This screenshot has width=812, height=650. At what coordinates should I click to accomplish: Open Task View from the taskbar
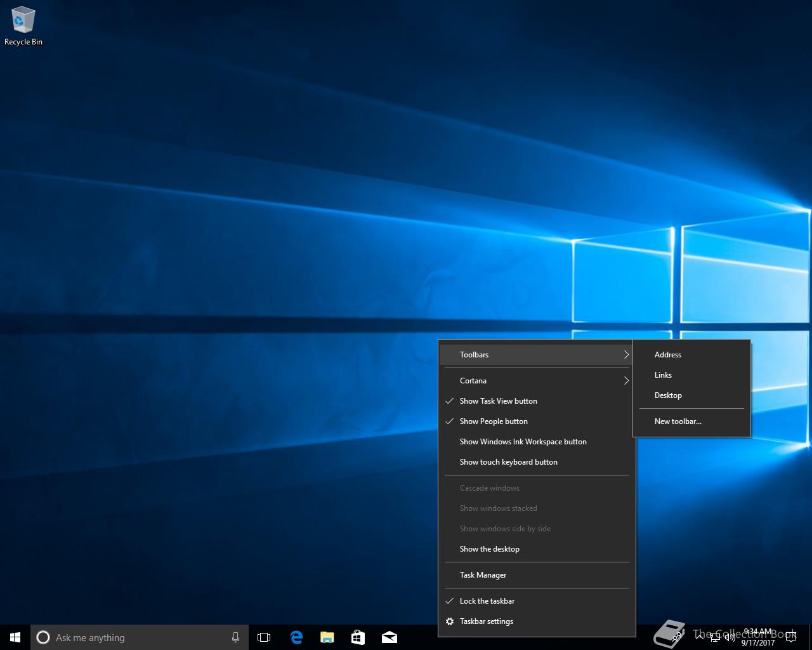pyautogui.click(x=264, y=637)
